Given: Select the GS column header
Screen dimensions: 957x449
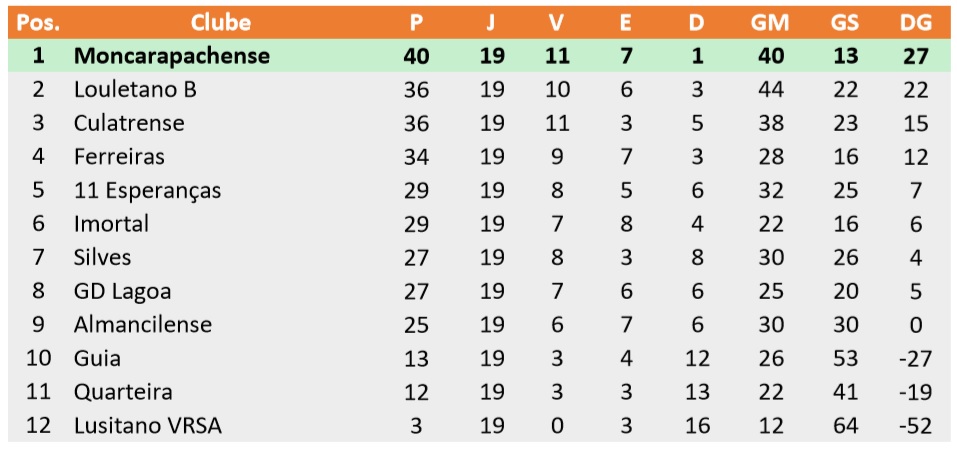Looking at the screenshot, I should [845, 23].
